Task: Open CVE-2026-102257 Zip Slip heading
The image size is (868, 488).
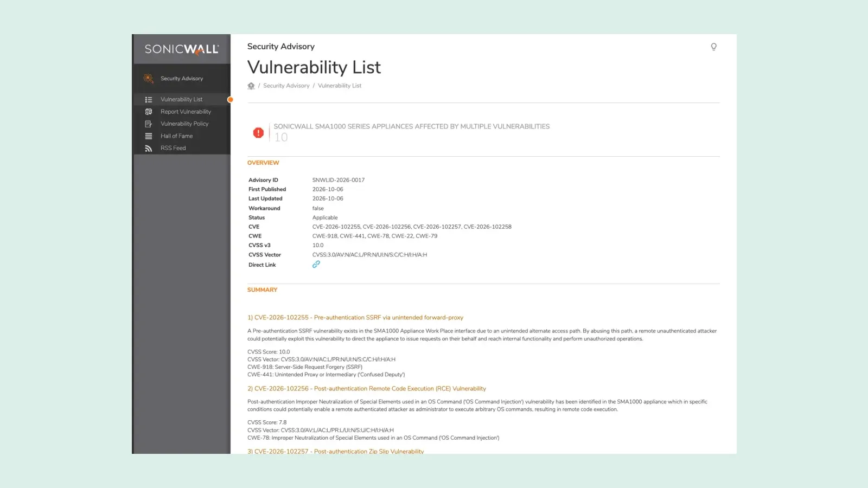Action: tap(336, 451)
